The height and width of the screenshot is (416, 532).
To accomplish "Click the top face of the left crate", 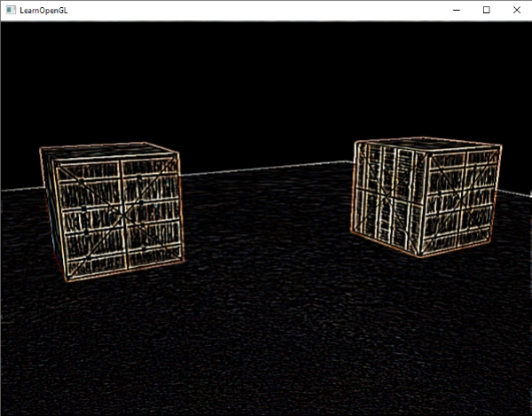I will point(106,152).
